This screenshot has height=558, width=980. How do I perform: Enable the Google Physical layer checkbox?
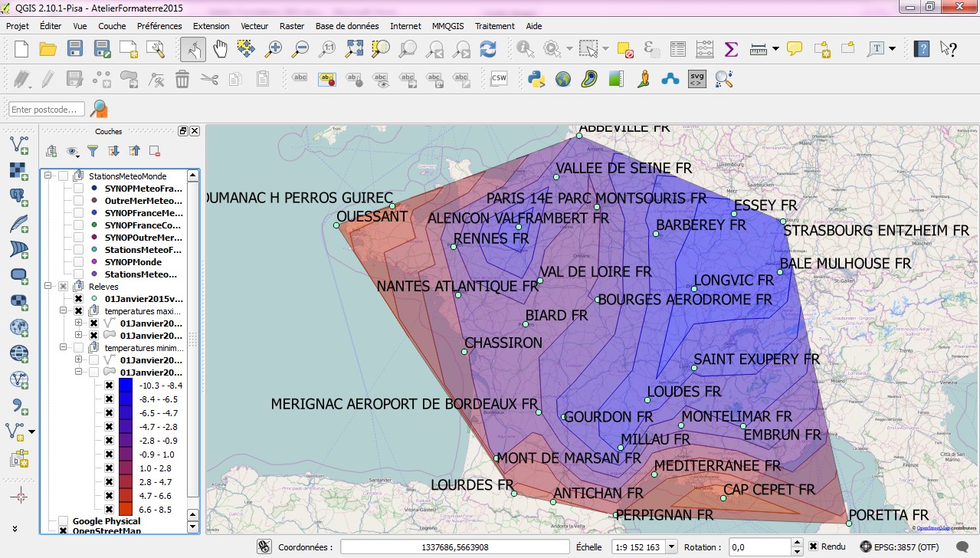63,521
